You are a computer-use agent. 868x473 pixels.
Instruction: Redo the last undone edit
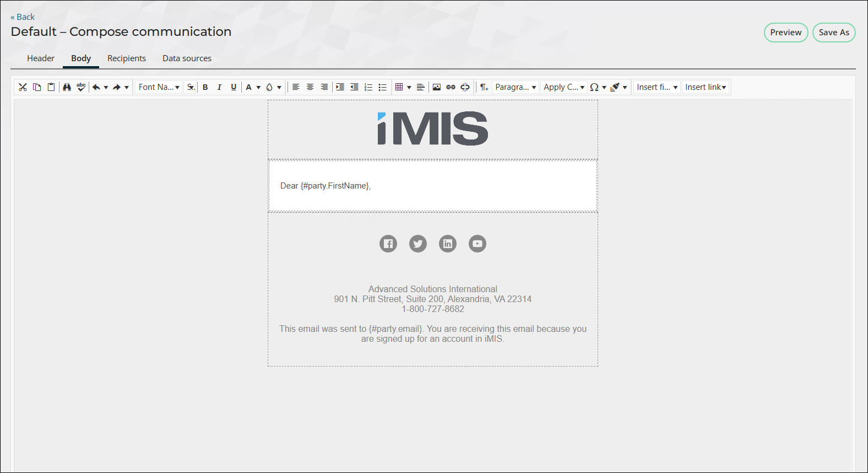[x=117, y=87]
